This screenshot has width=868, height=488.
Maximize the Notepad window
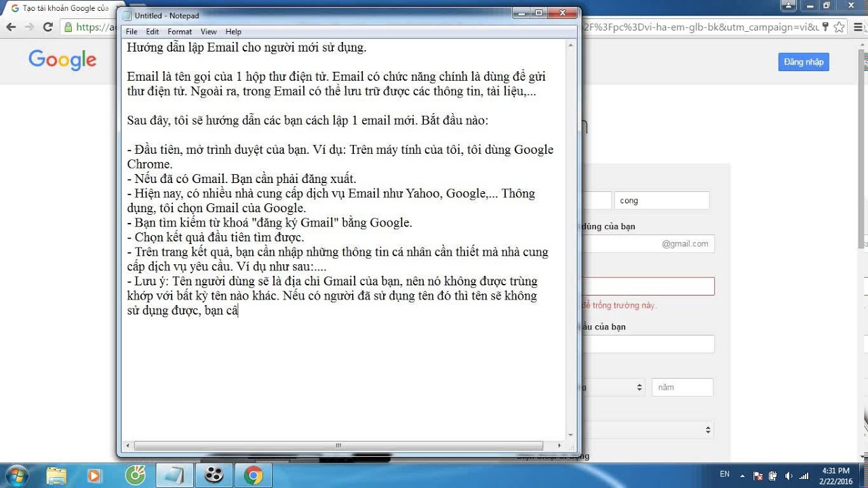click(539, 13)
